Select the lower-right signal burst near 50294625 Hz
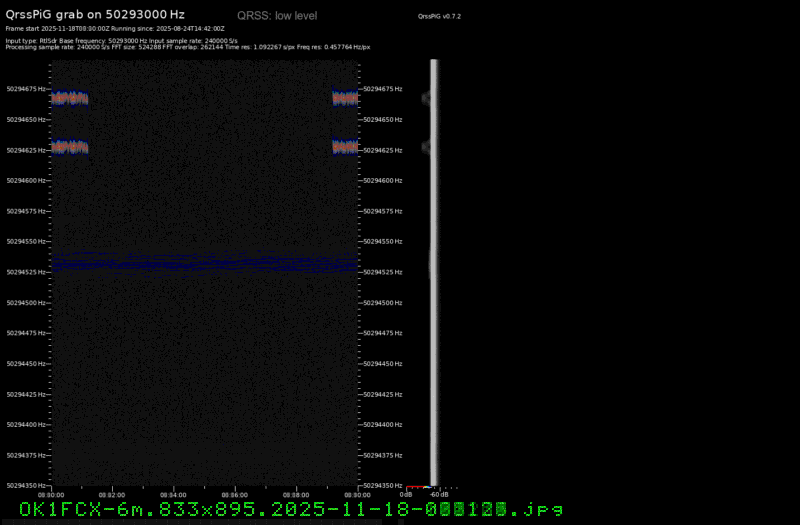The image size is (800, 525). (345, 147)
